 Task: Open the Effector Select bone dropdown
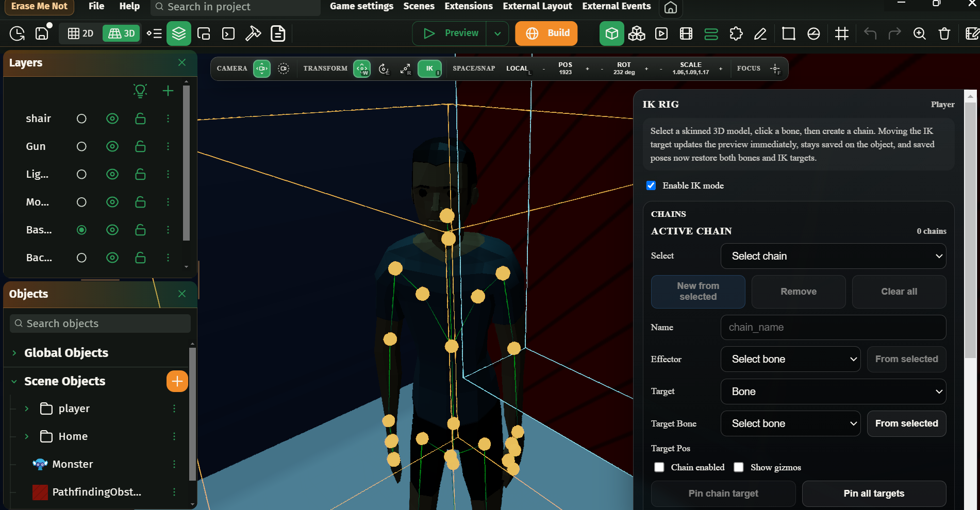[790, 359]
